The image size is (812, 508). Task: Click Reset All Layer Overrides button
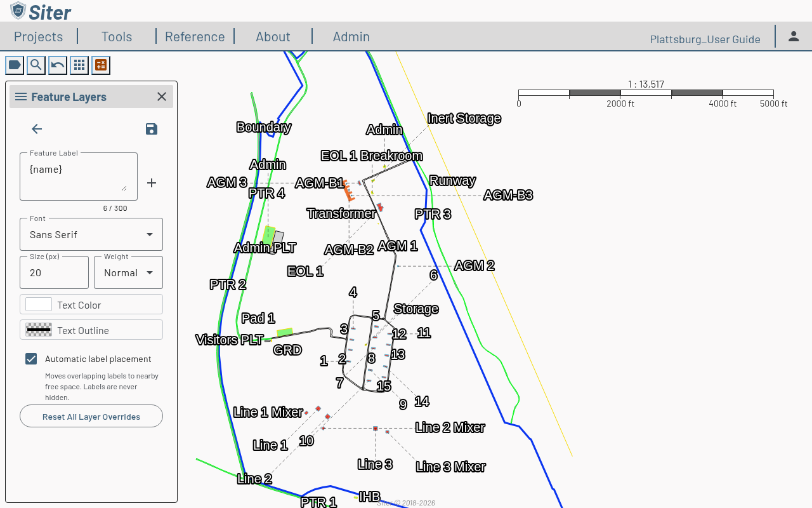click(x=91, y=417)
